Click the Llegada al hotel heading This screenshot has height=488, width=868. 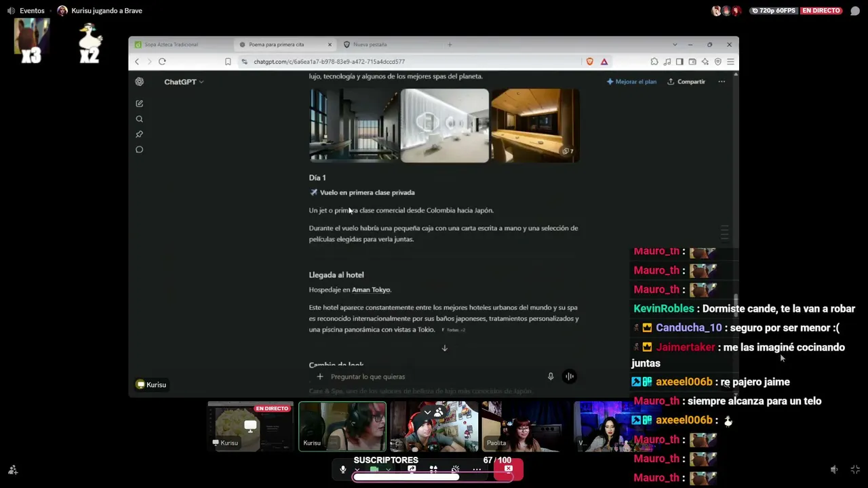[336, 275]
